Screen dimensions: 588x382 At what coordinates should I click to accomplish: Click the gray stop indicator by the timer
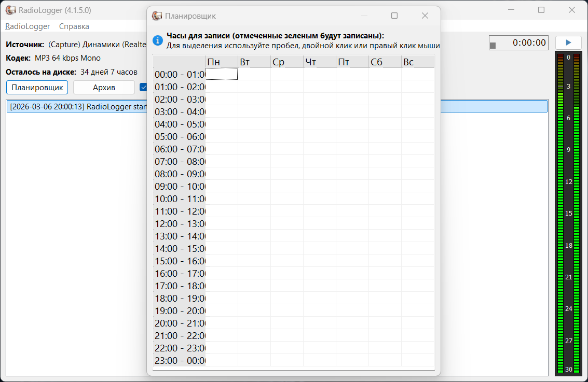tap(493, 45)
